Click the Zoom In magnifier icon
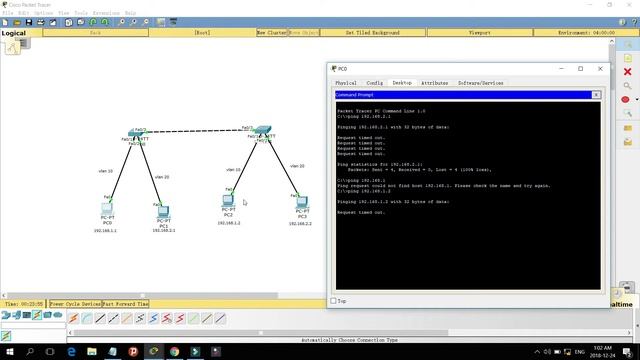The height and width of the screenshot is (360, 640). [x=121, y=22]
